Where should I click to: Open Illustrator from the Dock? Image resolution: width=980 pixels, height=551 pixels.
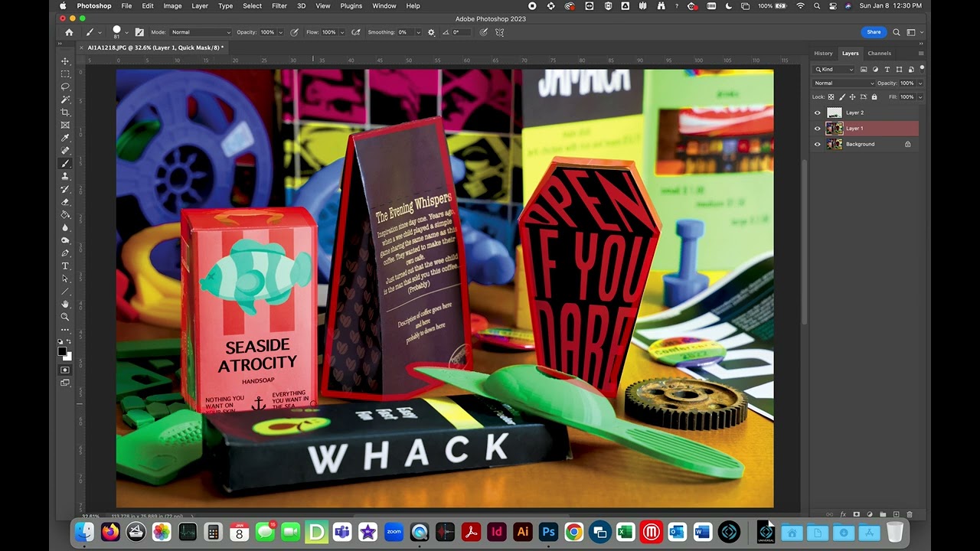pos(523,531)
